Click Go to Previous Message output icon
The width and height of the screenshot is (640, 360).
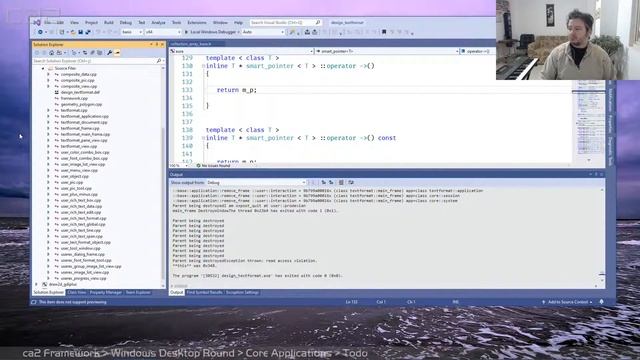[x=323, y=182]
